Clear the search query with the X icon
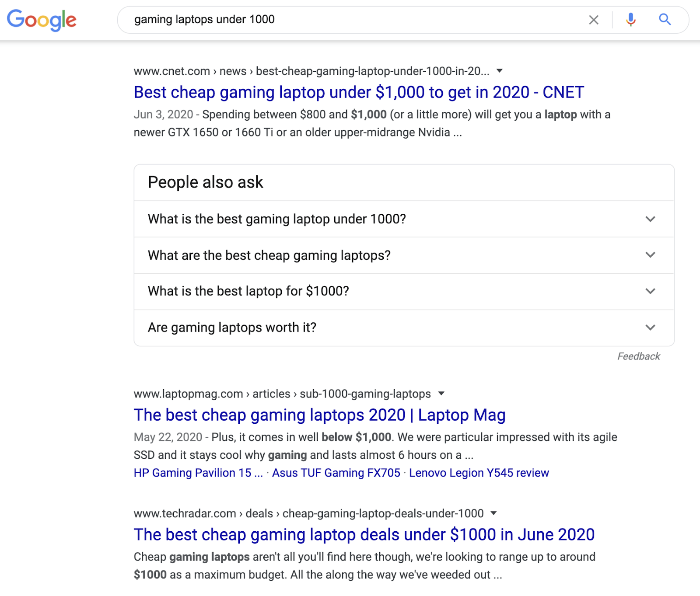This screenshot has width=700, height=596. tap(594, 20)
